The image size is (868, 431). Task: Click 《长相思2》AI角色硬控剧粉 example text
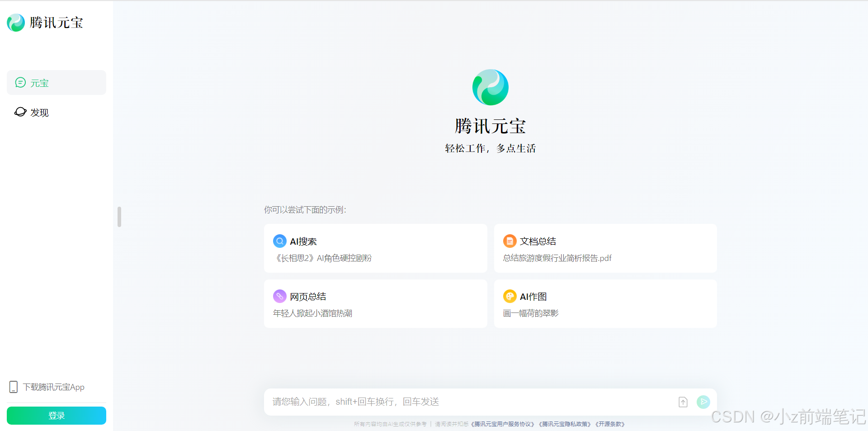click(323, 258)
